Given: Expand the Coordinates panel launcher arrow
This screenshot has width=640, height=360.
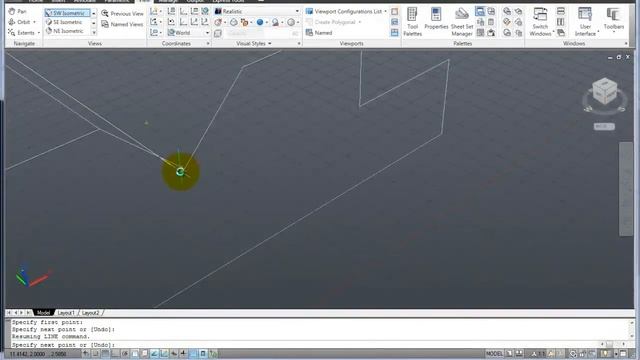Looking at the screenshot, I should (x=208, y=43).
